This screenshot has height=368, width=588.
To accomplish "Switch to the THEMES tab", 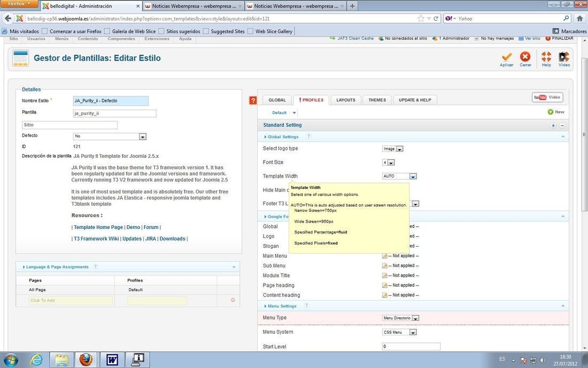I will pyautogui.click(x=377, y=100).
